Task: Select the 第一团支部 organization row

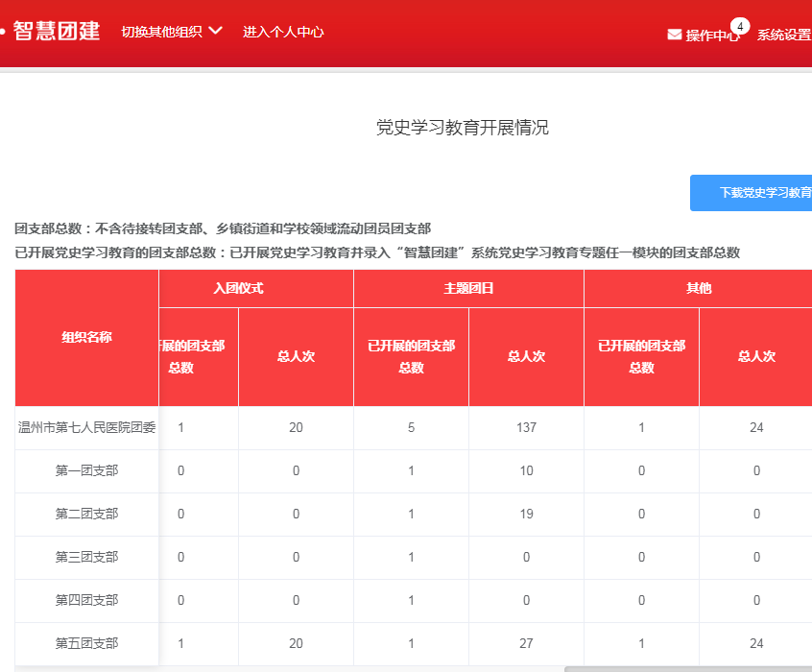Action: (86, 470)
